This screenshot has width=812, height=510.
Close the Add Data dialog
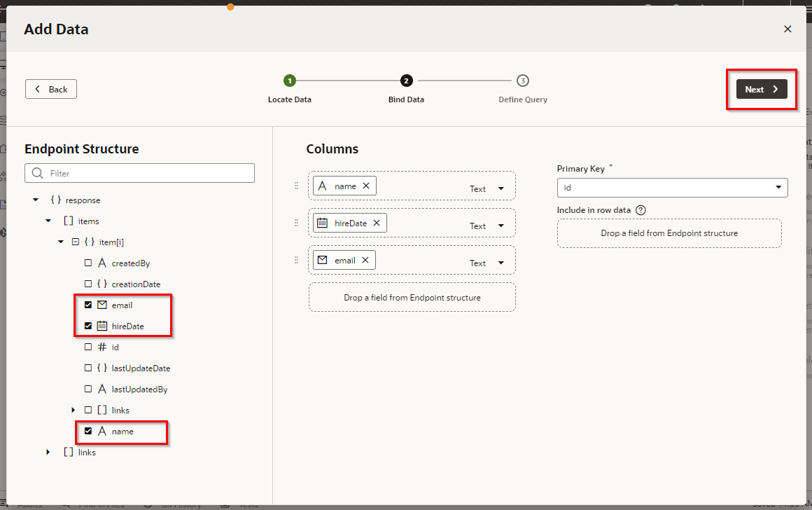[787, 29]
